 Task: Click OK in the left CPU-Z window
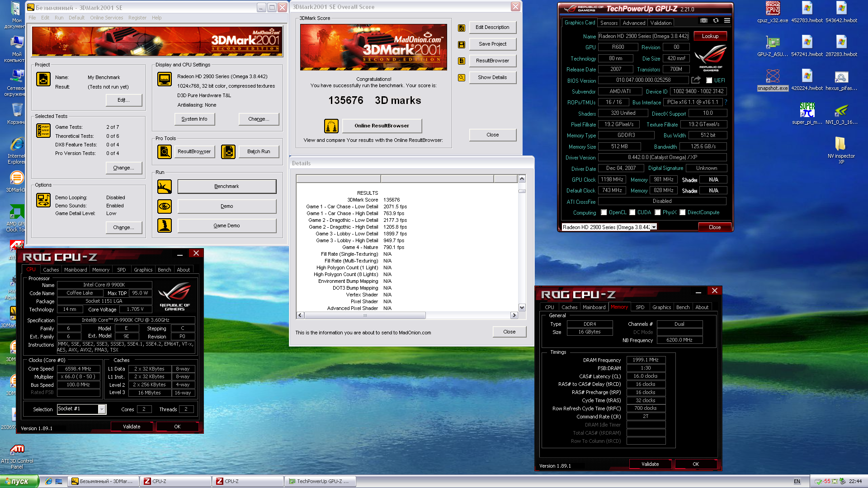tap(177, 427)
